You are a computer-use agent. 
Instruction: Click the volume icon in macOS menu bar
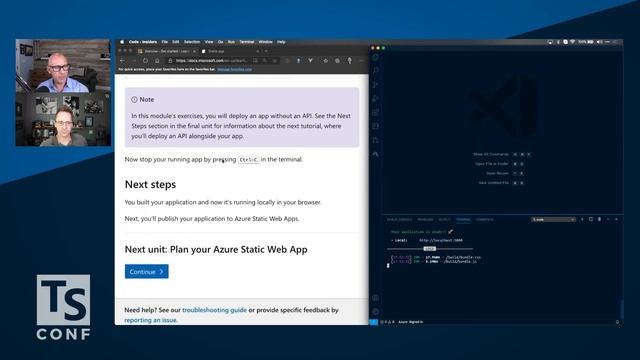tap(599, 42)
